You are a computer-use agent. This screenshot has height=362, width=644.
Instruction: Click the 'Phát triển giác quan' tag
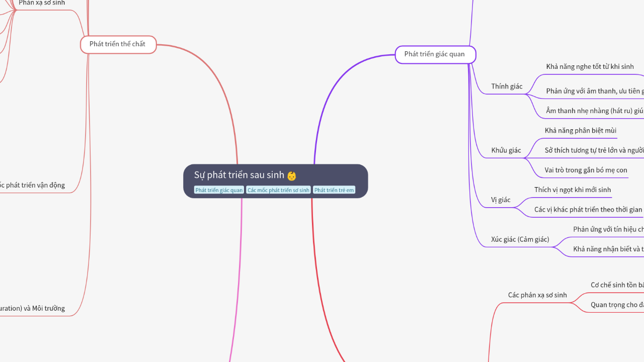pyautogui.click(x=219, y=190)
